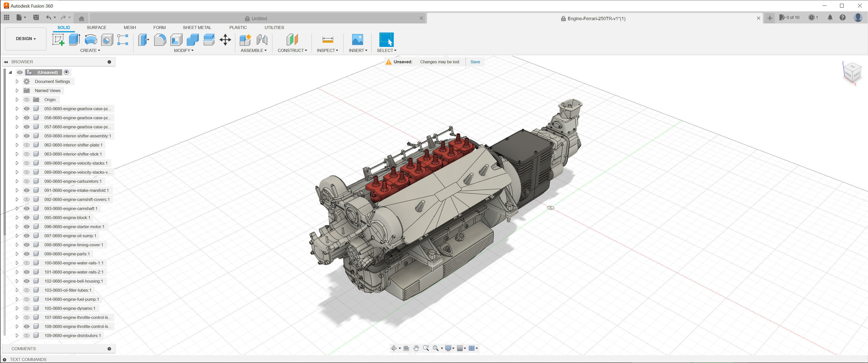Open the Insert image icon
This screenshot has width=868, height=363.
tap(357, 40)
